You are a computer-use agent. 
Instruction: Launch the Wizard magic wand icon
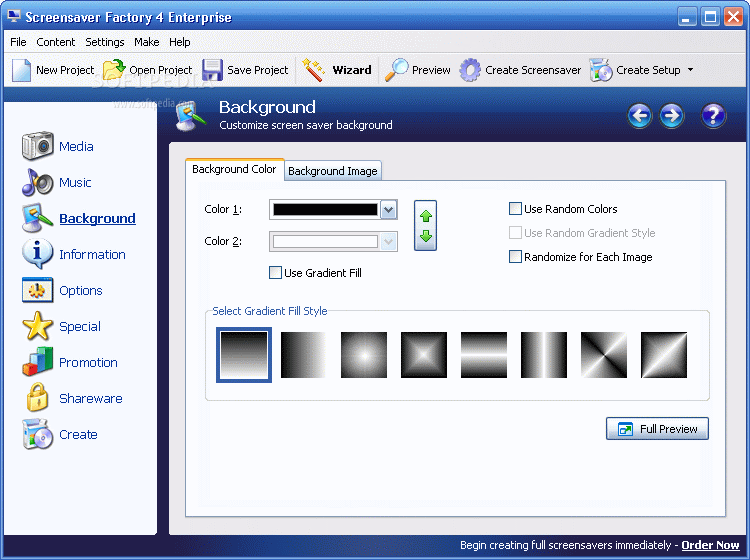click(313, 70)
